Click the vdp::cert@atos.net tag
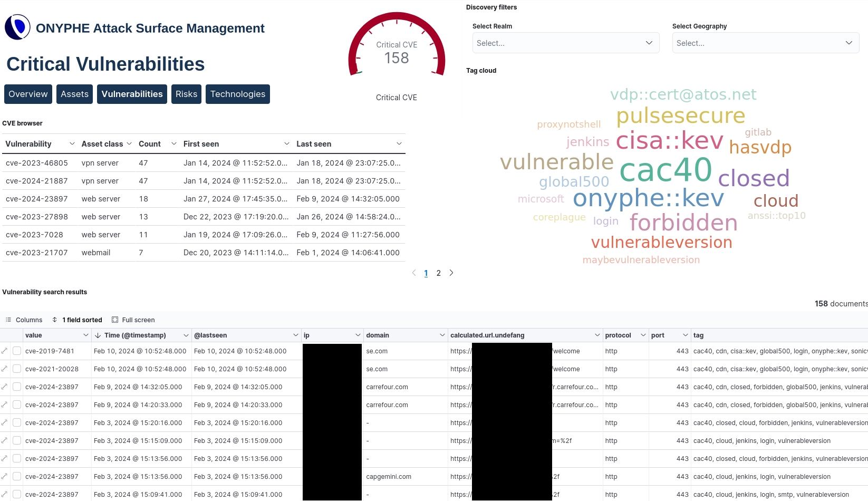 (683, 94)
